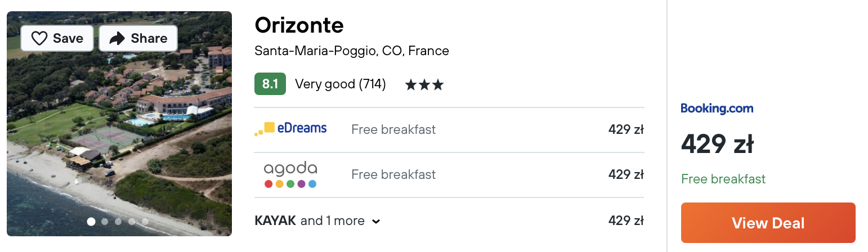Open the Orizonte aerial photo thumbnail
868x252 pixels.
119,124
